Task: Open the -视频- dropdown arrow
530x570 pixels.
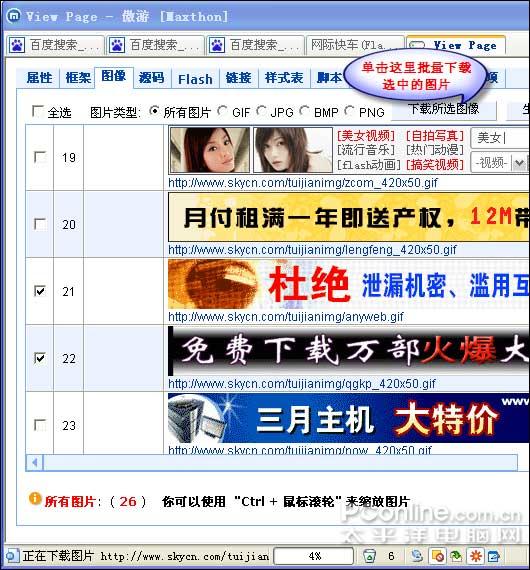Action: [x=520, y=163]
